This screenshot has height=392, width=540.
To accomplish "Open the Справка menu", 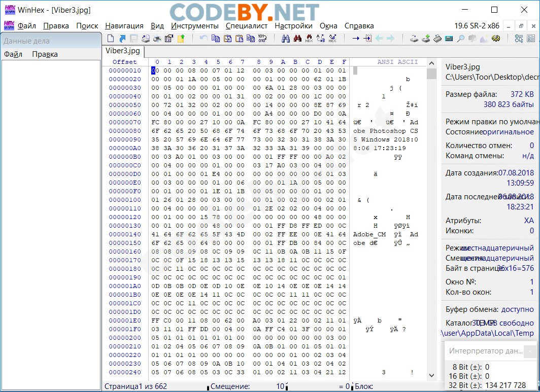I will click(x=359, y=26).
